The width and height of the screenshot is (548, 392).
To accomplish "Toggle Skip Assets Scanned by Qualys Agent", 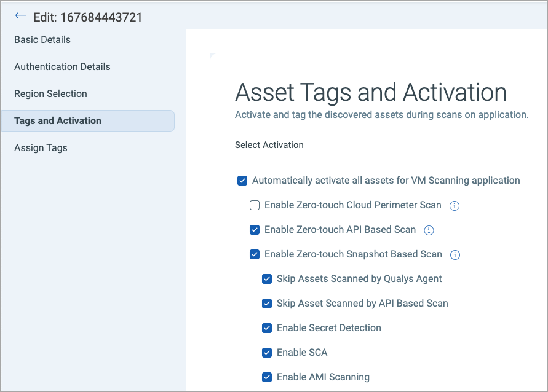I will (x=267, y=279).
